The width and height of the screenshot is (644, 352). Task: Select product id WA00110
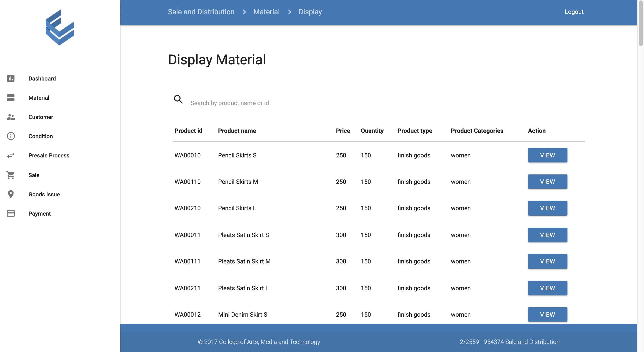188,182
